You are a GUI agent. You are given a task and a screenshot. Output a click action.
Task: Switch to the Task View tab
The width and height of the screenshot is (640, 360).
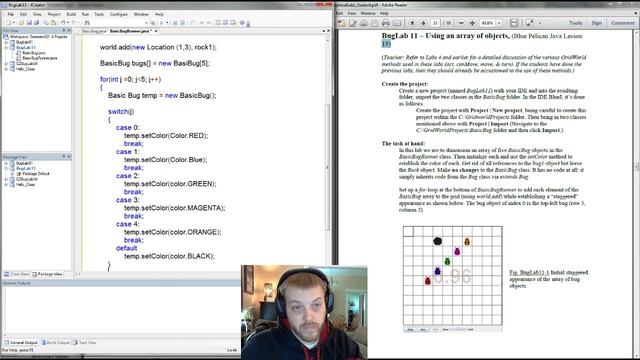[84, 343]
